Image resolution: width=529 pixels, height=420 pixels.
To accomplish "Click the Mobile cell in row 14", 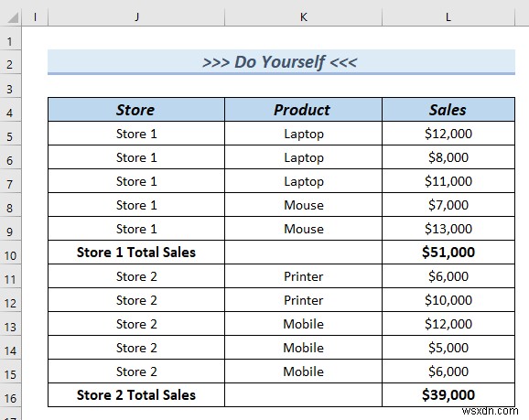I will pos(303,348).
